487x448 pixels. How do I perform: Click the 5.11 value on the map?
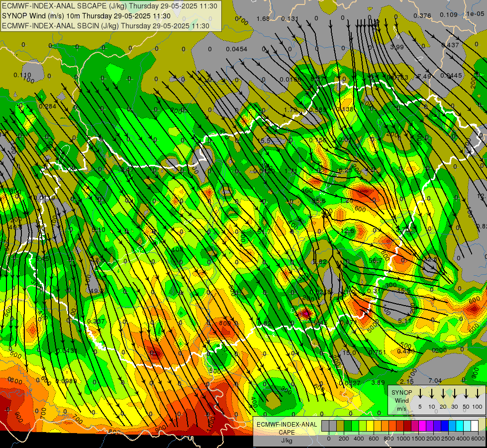pos(405,321)
